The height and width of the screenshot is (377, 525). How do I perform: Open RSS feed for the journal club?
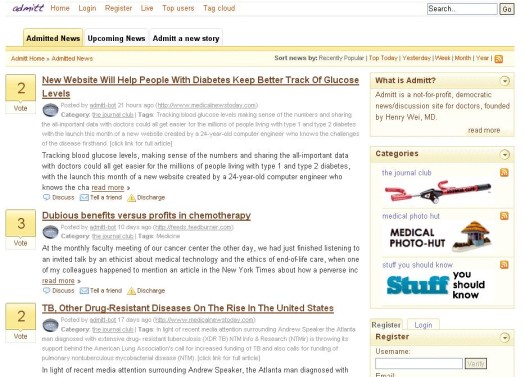(x=504, y=172)
